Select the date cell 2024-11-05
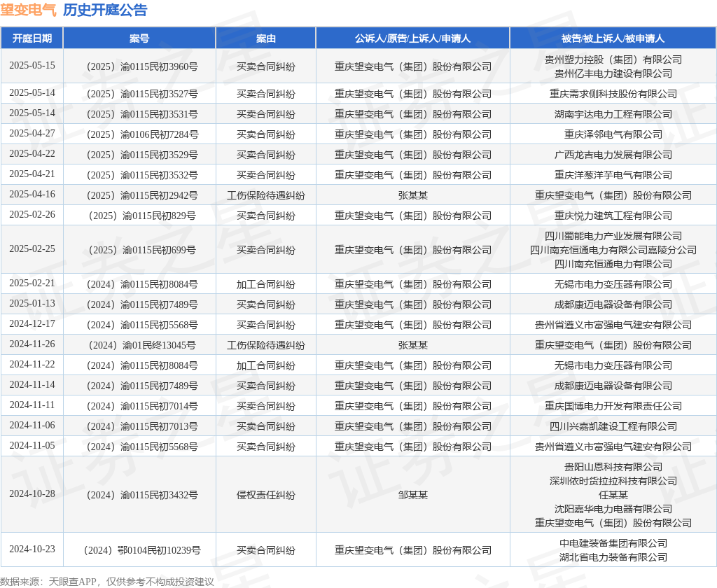Image resolution: width=717 pixels, height=588 pixels. 32,445
